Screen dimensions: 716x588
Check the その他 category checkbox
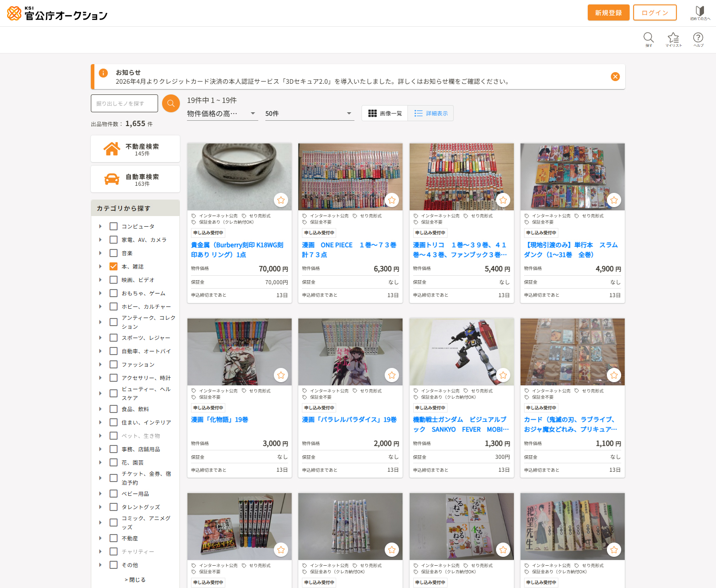(114, 565)
